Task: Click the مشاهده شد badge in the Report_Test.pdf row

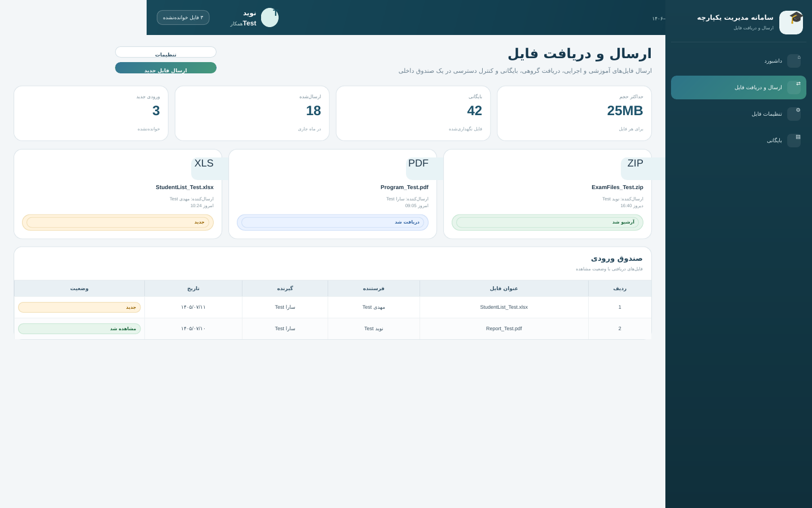Action: [x=80, y=329]
